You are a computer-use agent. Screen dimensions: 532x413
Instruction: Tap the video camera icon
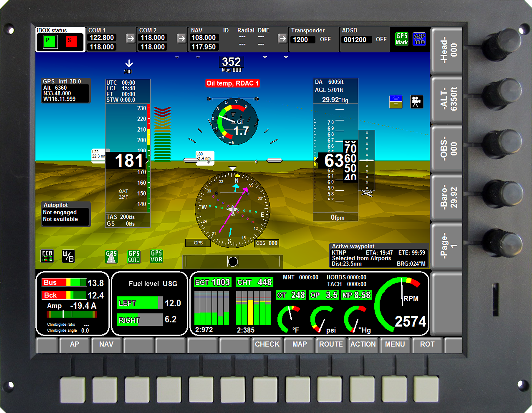[x=416, y=101]
